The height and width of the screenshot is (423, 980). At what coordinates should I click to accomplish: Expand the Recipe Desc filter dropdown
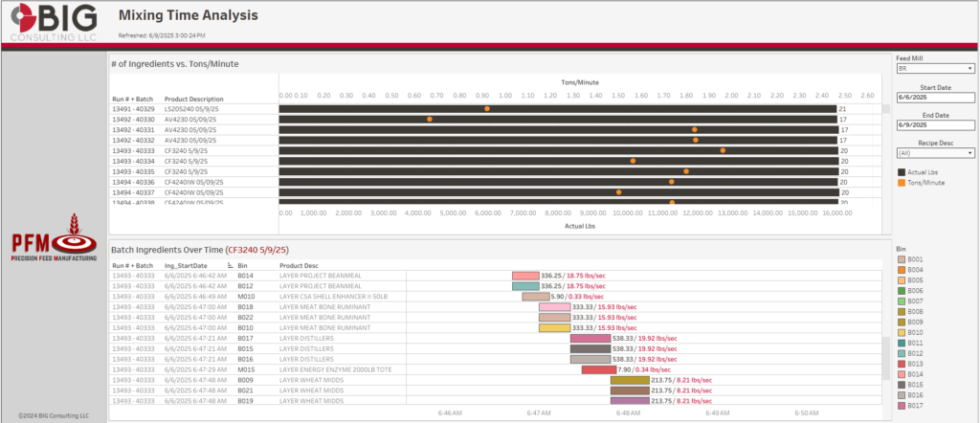click(935, 152)
